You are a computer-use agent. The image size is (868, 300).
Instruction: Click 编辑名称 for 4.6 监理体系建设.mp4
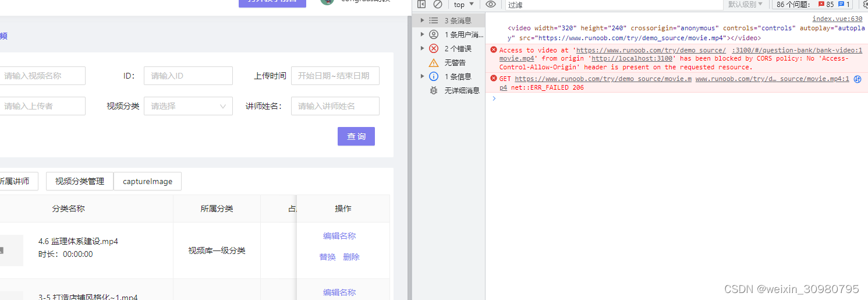coord(339,236)
